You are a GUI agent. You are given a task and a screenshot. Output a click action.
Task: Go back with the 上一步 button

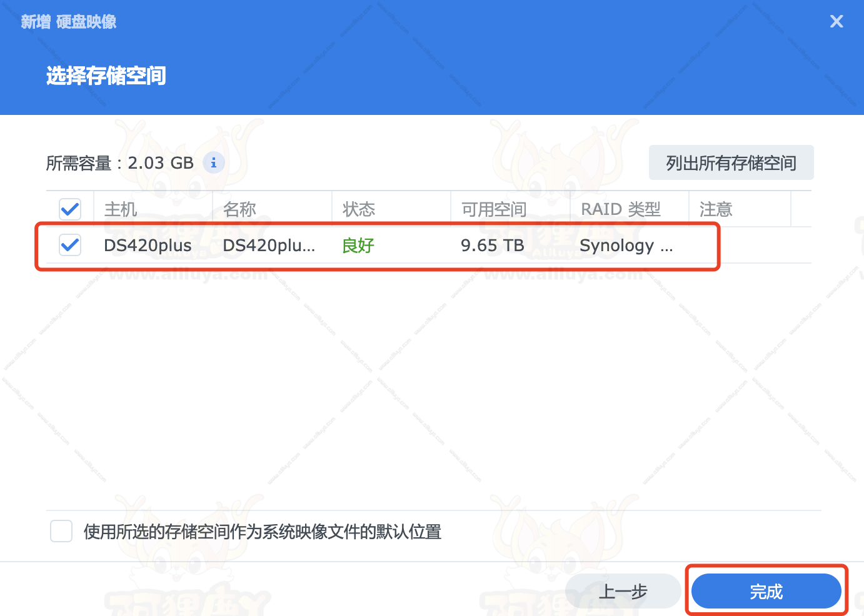point(623,591)
